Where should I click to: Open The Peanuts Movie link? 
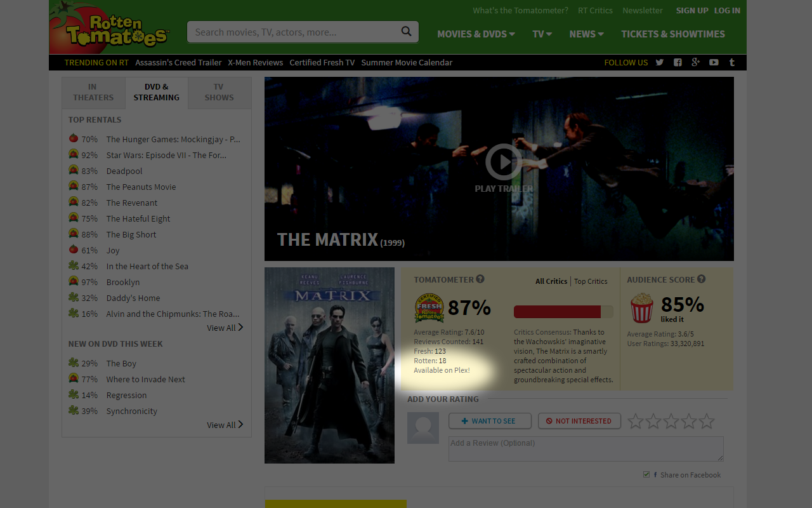pyautogui.click(x=141, y=187)
